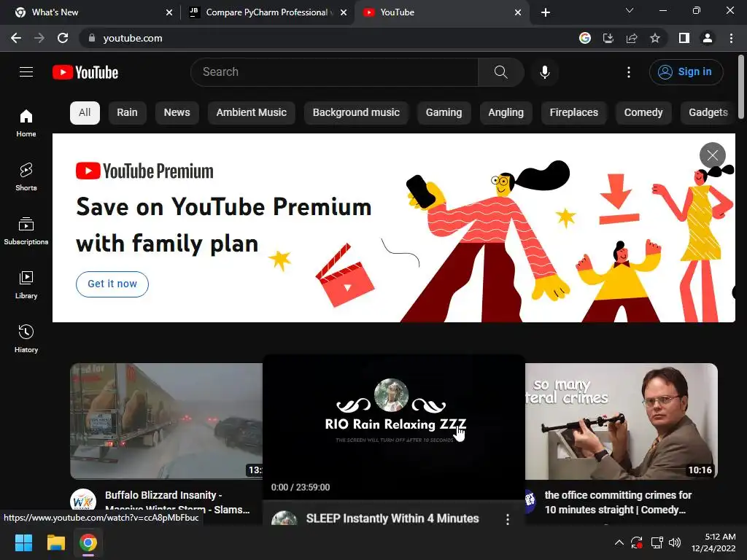The image size is (747, 560).
Task: View site information lock icon
Action: click(x=92, y=38)
